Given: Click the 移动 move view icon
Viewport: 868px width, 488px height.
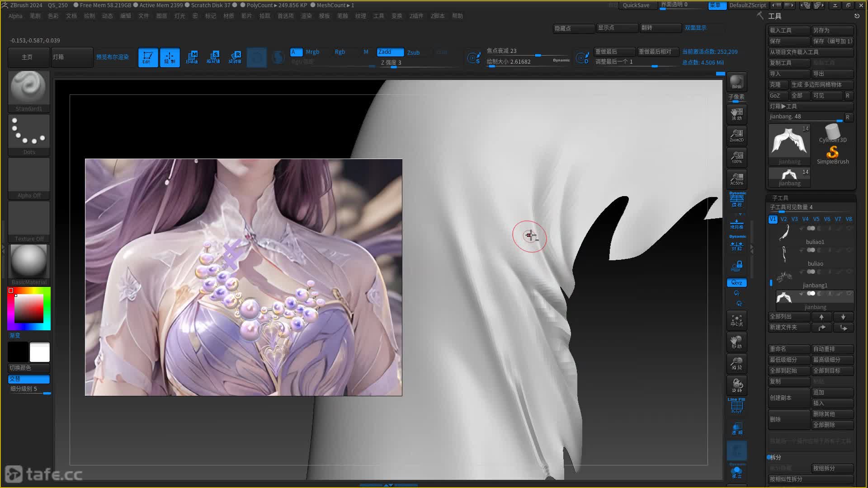Looking at the screenshot, I should point(736,342).
